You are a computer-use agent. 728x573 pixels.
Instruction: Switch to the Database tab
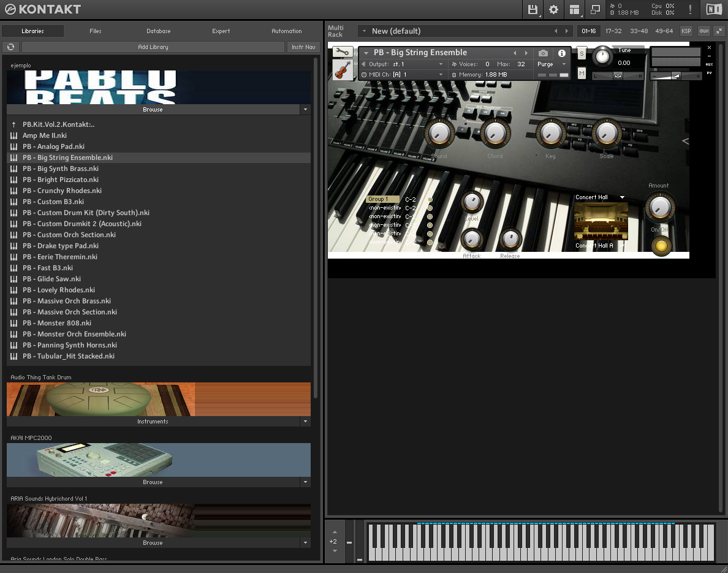pyautogui.click(x=158, y=31)
